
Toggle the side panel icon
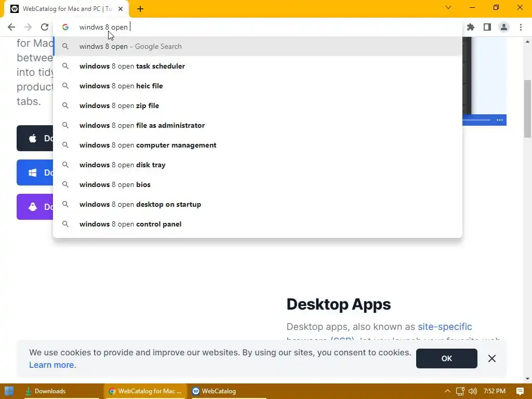[487, 27]
